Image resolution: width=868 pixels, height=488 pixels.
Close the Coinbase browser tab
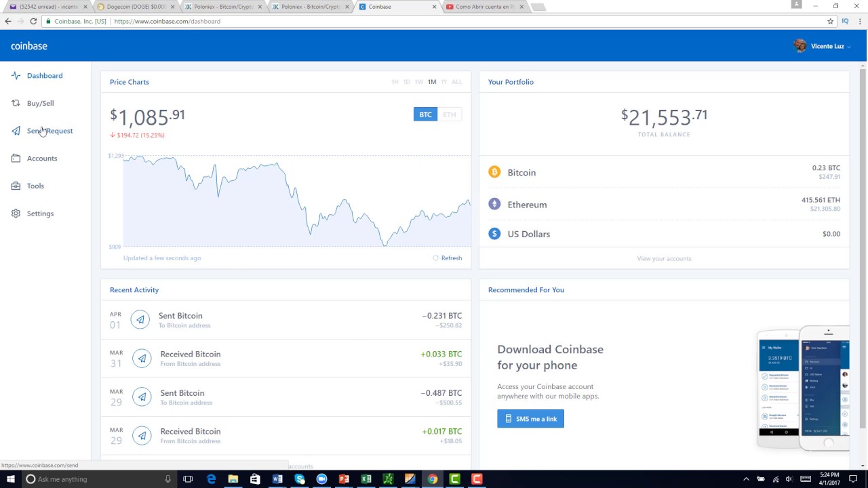[434, 7]
